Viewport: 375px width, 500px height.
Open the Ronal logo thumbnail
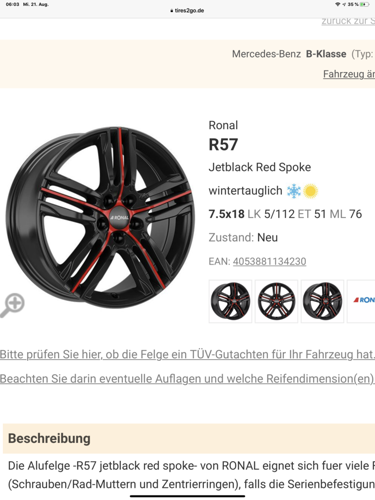click(x=361, y=301)
